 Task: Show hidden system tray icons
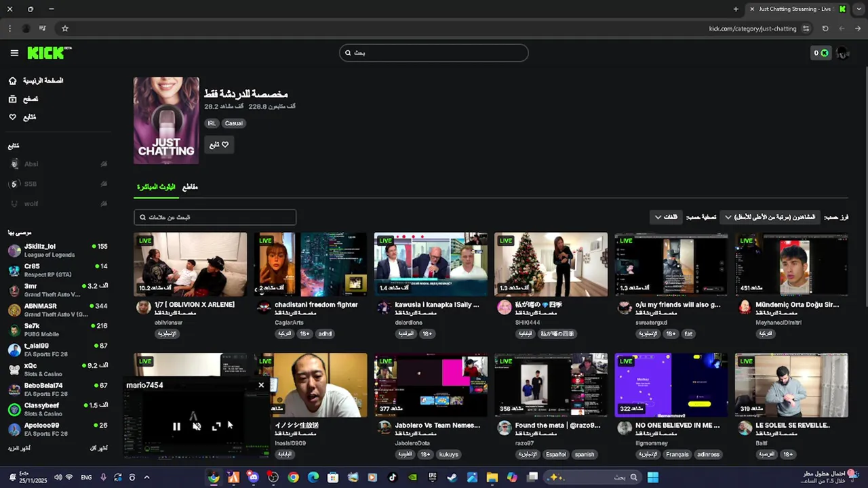pyautogui.click(x=146, y=478)
